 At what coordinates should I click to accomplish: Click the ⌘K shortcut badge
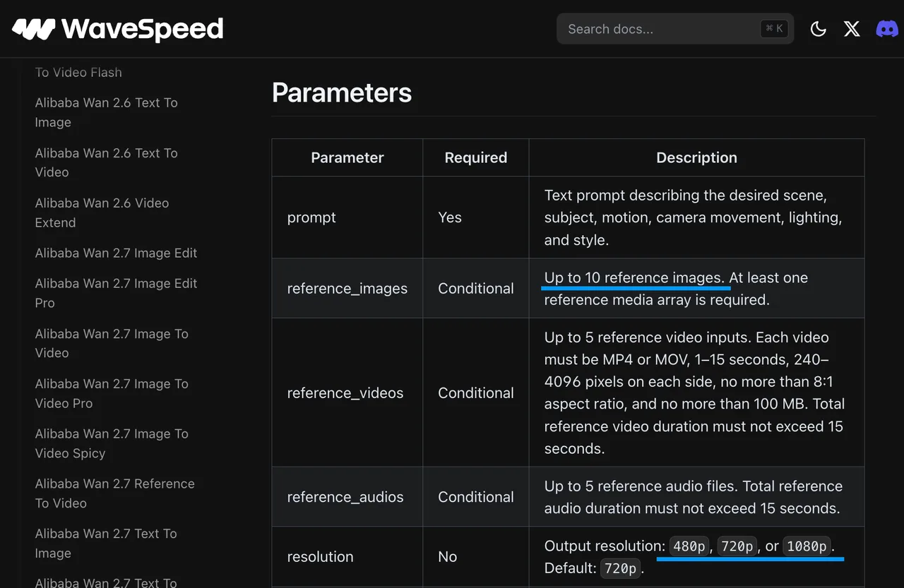click(774, 29)
